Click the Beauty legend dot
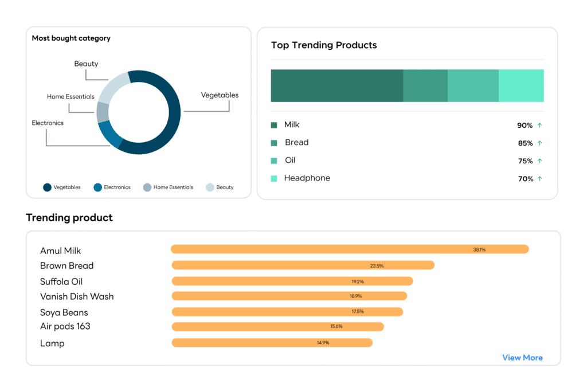This screenshot has height=392, width=587. pos(210,187)
